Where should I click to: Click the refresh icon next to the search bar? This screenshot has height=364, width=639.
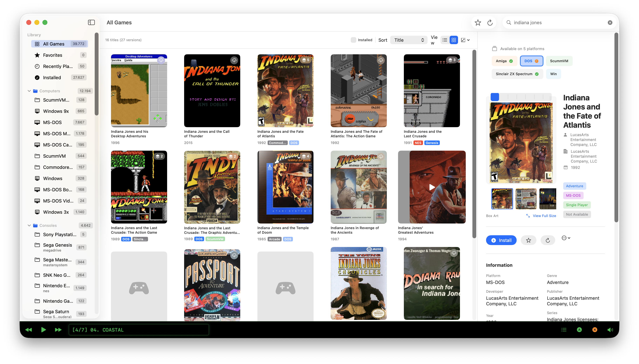(490, 22)
